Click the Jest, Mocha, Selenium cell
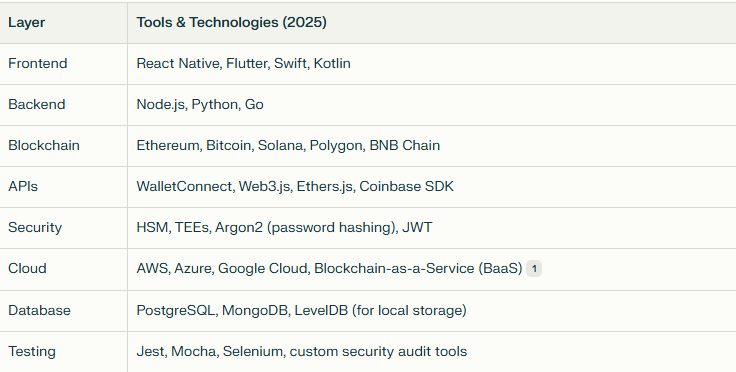 point(302,351)
